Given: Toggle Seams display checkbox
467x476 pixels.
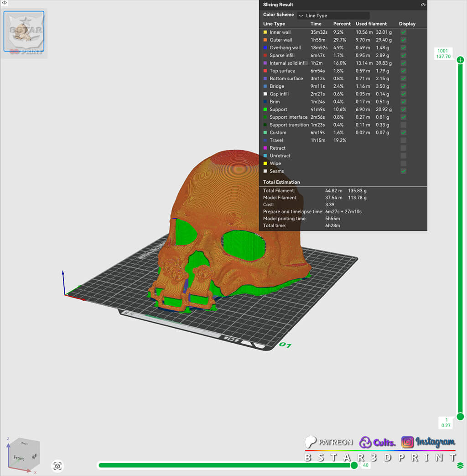Looking at the screenshot, I should coord(403,171).
